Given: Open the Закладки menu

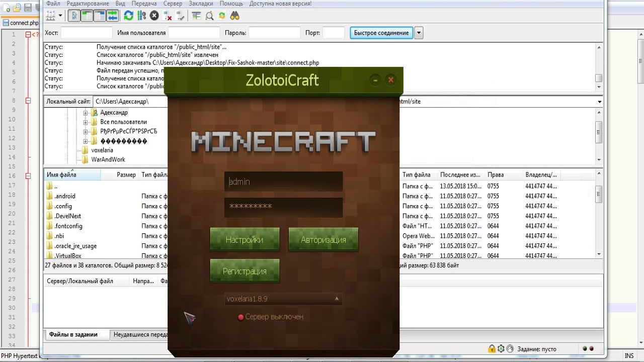Looking at the screenshot, I should coord(201,4).
